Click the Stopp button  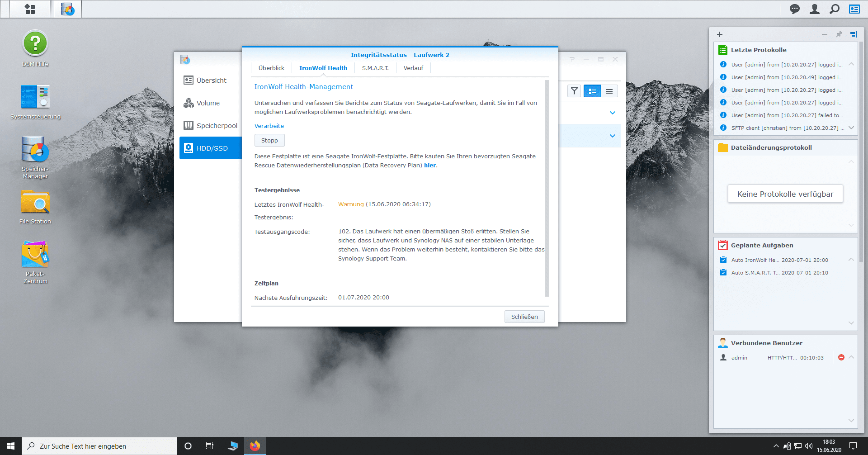pyautogui.click(x=269, y=140)
